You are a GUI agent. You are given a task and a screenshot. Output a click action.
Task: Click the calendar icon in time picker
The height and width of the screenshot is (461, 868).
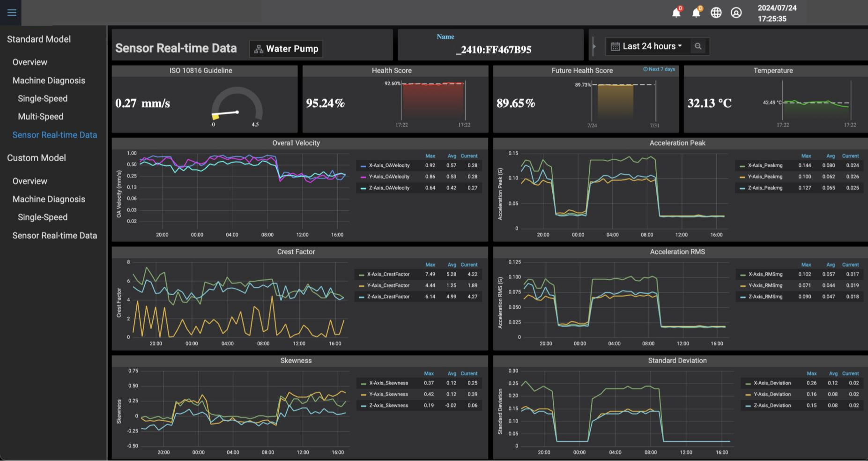[x=615, y=46]
